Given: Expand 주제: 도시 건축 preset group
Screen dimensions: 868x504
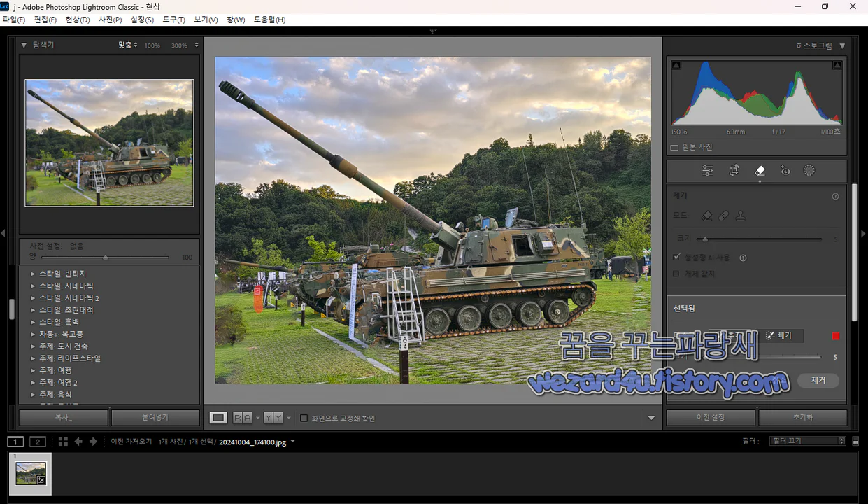Looking at the screenshot, I should tap(33, 346).
